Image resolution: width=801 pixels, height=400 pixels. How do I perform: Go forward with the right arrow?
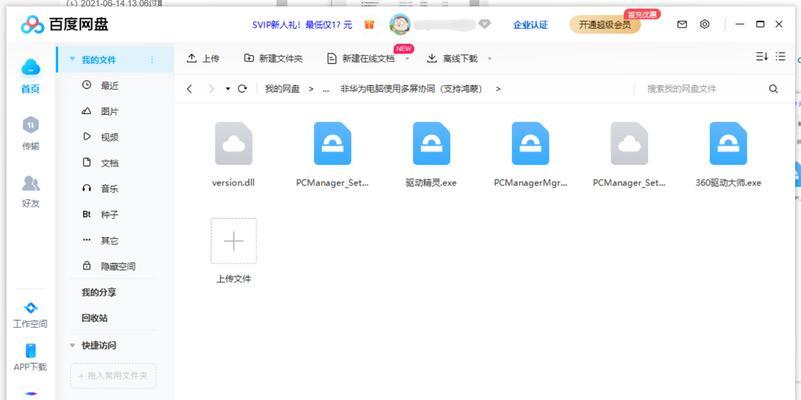(211, 89)
